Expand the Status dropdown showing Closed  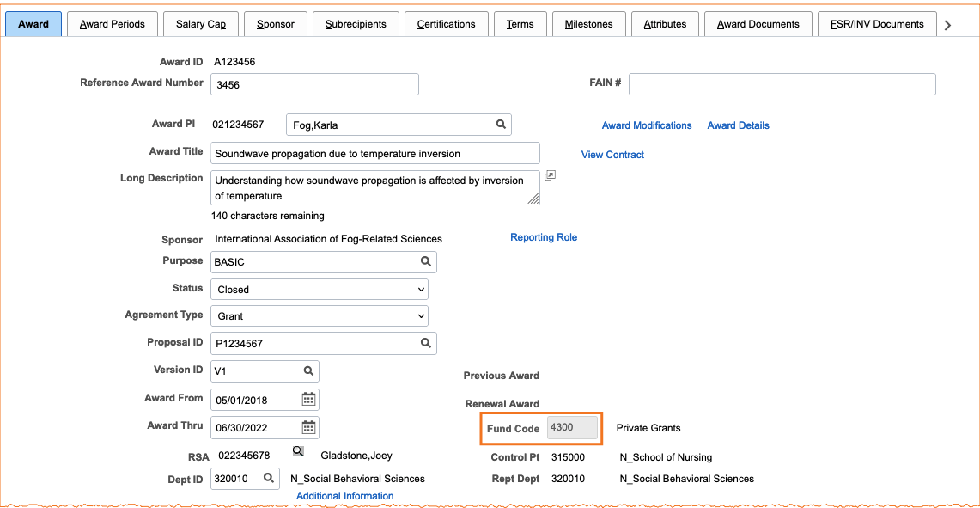pos(320,290)
